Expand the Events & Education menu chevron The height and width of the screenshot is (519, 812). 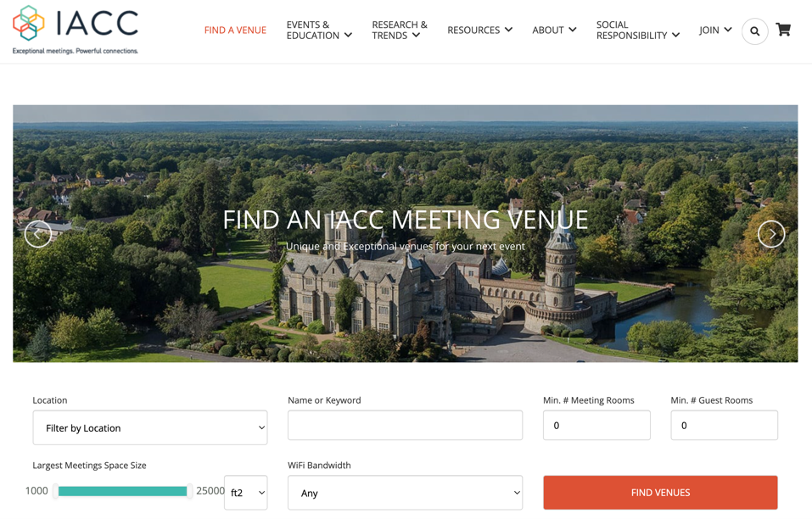coord(348,35)
